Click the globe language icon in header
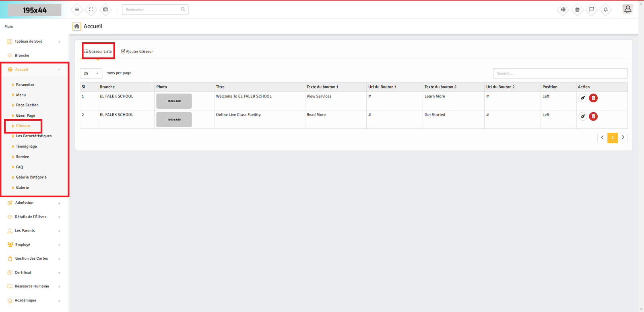Image resolution: width=644 pixels, height=312 pixels. click(x=563, y=10)
